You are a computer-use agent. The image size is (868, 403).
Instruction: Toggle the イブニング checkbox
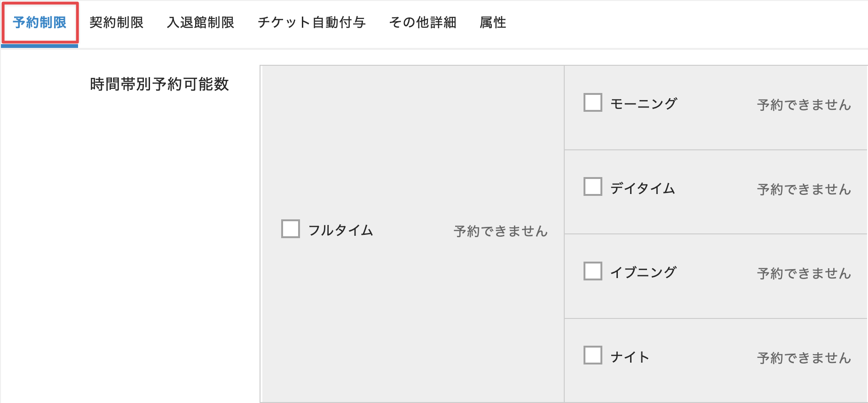pyautogui.click(x=592, y=271)
